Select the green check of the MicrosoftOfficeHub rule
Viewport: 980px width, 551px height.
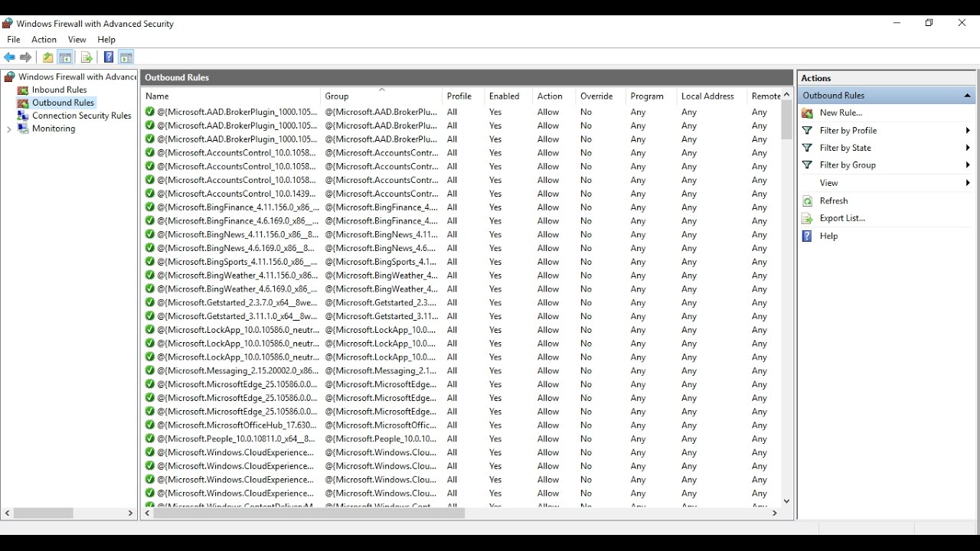click(x=150, y=425)
